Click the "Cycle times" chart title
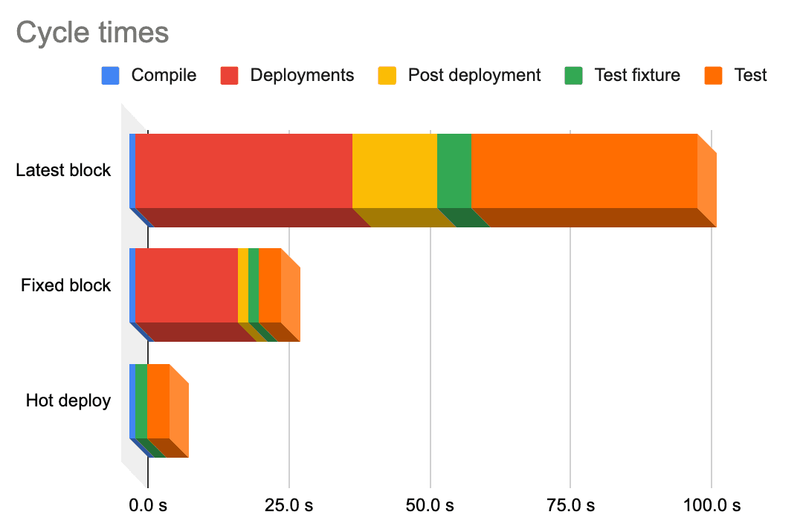The image size is (803, 532). point(92,33)
